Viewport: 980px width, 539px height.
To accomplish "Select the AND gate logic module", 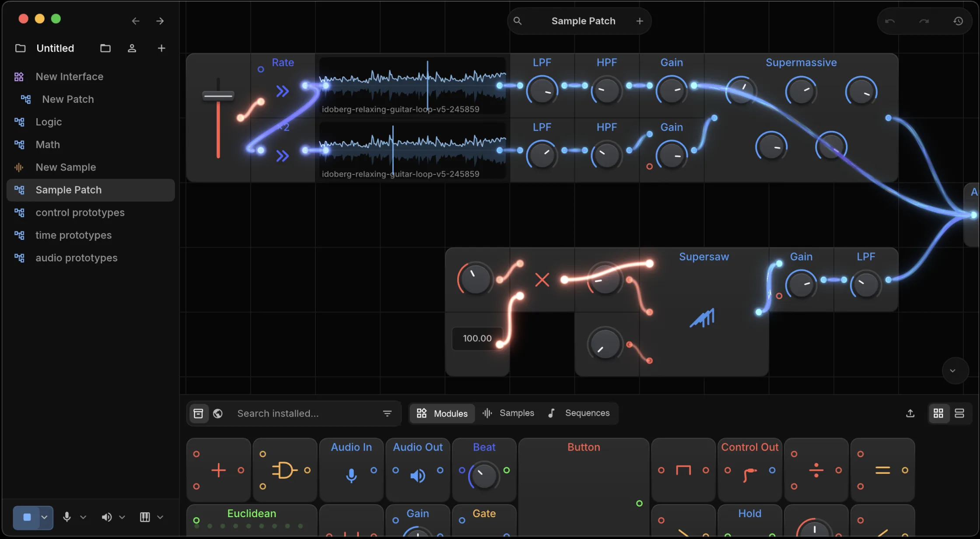I will pos(285,470).
